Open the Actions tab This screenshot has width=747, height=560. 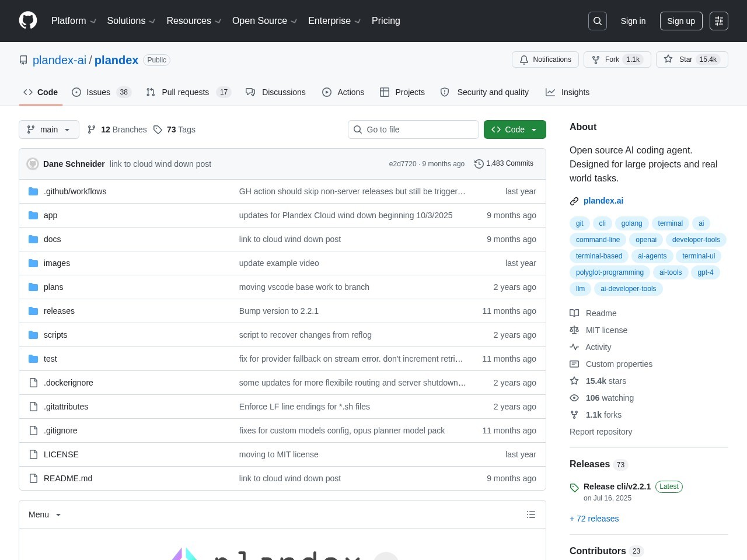(x=343, y=92)
